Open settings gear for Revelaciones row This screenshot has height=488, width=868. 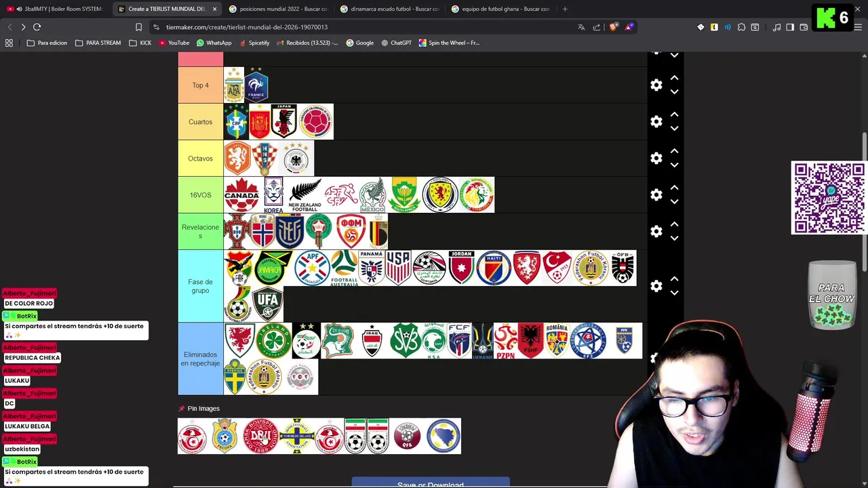[x=656, y=232]
